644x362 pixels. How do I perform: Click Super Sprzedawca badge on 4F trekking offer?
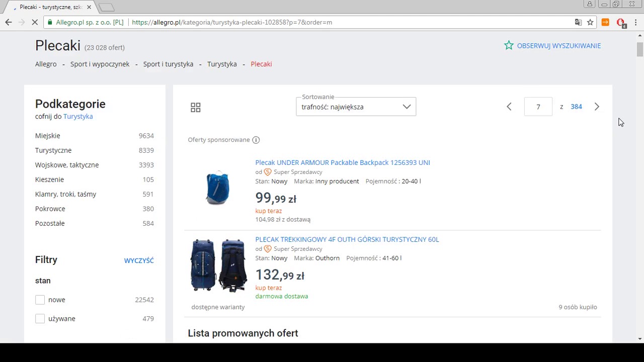click(268, 249)
